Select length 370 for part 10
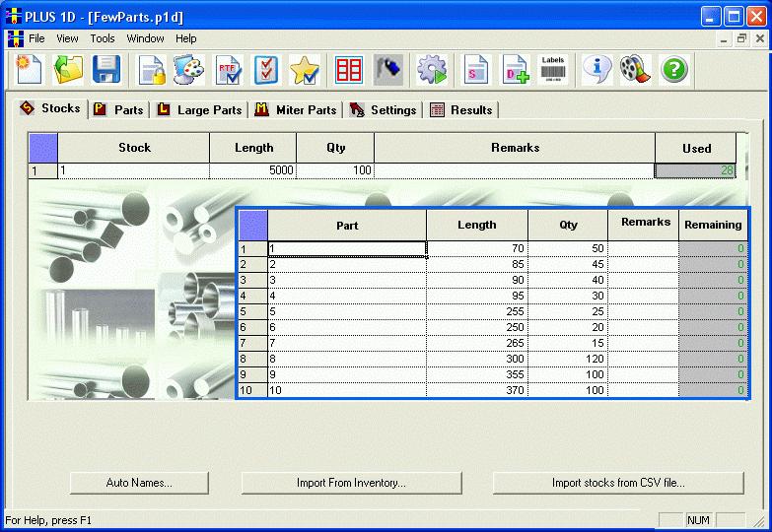Image resolution: width=772 pixels, height=532 pixels. (477, 390)
